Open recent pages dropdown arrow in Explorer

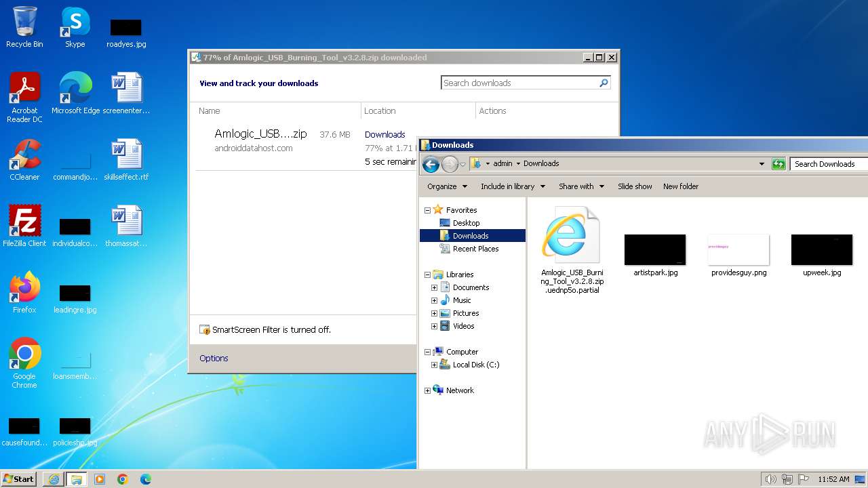click(462, 164)
